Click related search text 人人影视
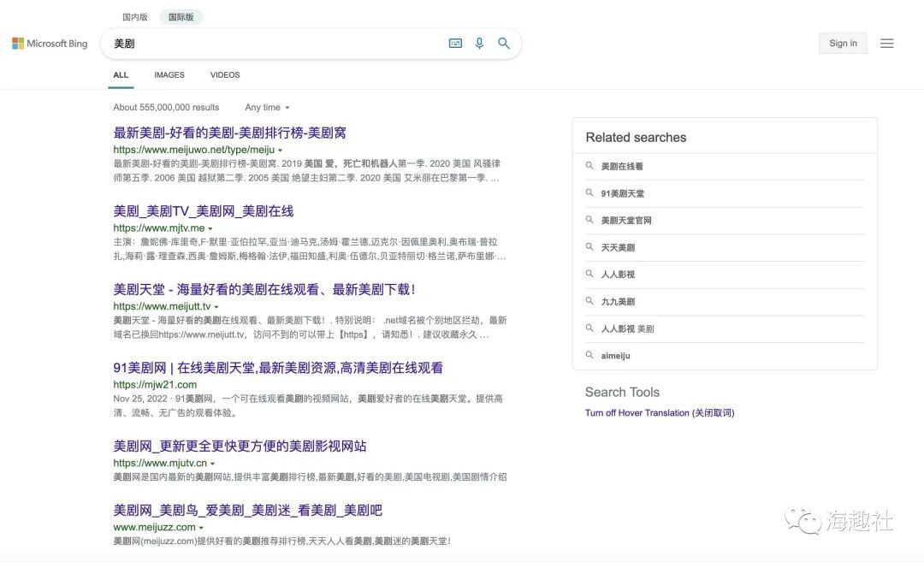Screen dimensions: 924x562 point(618,275)
